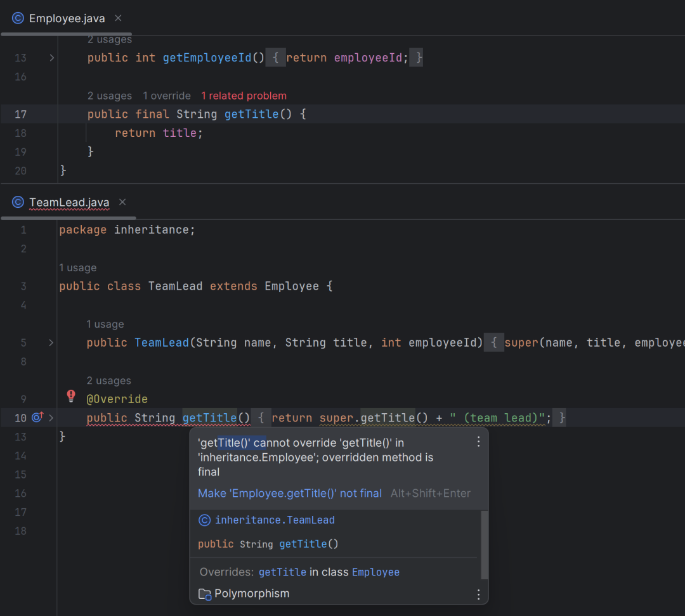
Task: Follow getTitle link in Overrides line
Action: pos(282,572)
